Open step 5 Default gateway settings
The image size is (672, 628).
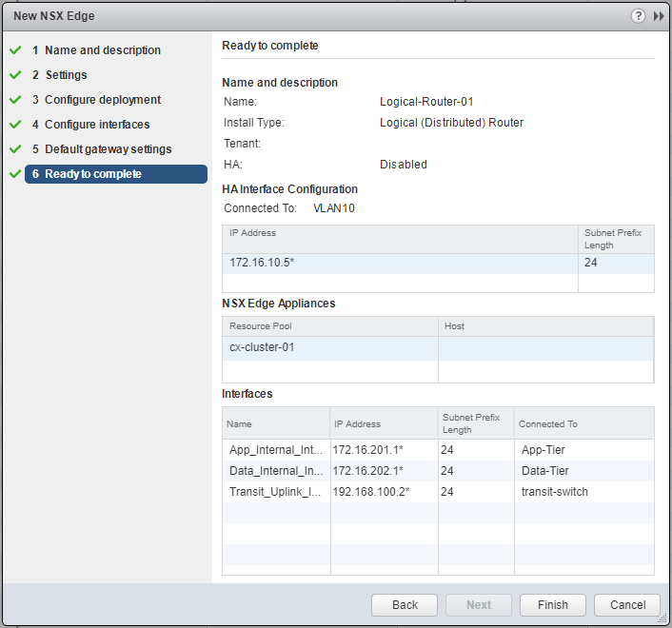(108, 149)
